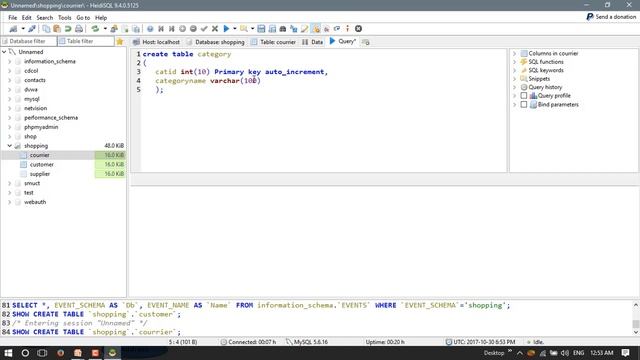Click the green Undo arrow icon
The image size is (640, 360).
68,29
